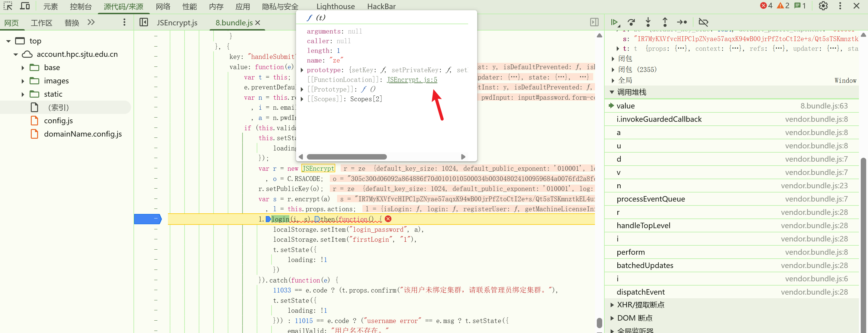Expand the static folder
This screenshot has width=868, height=333.
[x=23, y=94]
